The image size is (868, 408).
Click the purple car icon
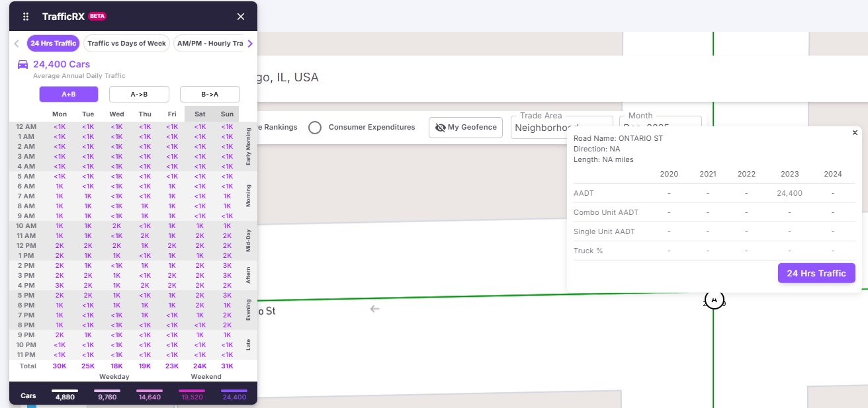click(x=23, y=65)
